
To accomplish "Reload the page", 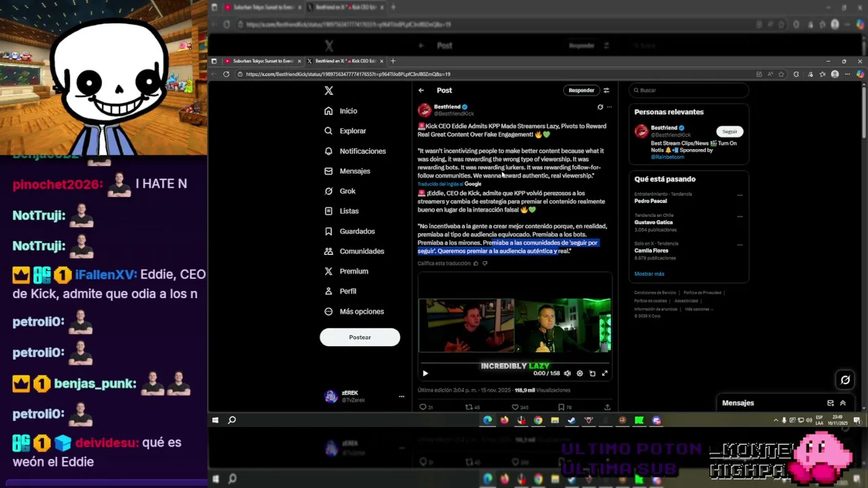I will coord(226,74).
